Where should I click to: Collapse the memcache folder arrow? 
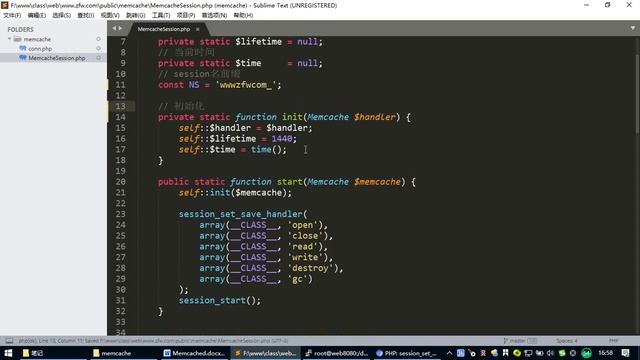tap(9, 39)
